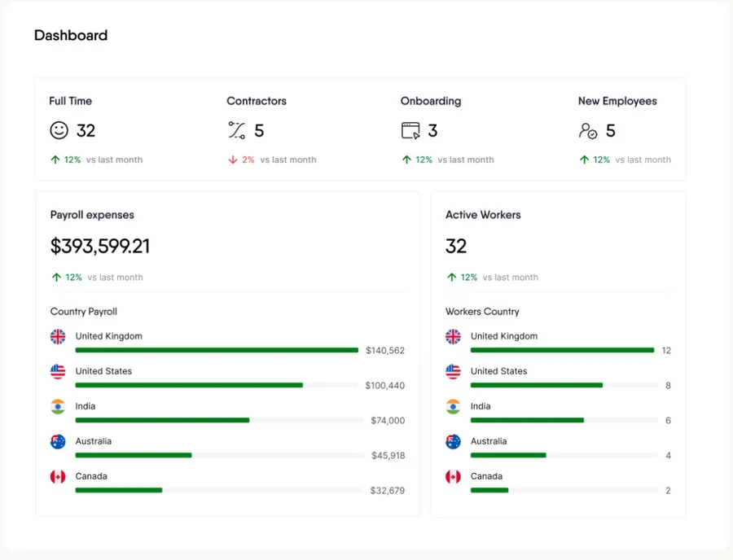Click the India payroll progress bar
733x560 pixels.
219,420
